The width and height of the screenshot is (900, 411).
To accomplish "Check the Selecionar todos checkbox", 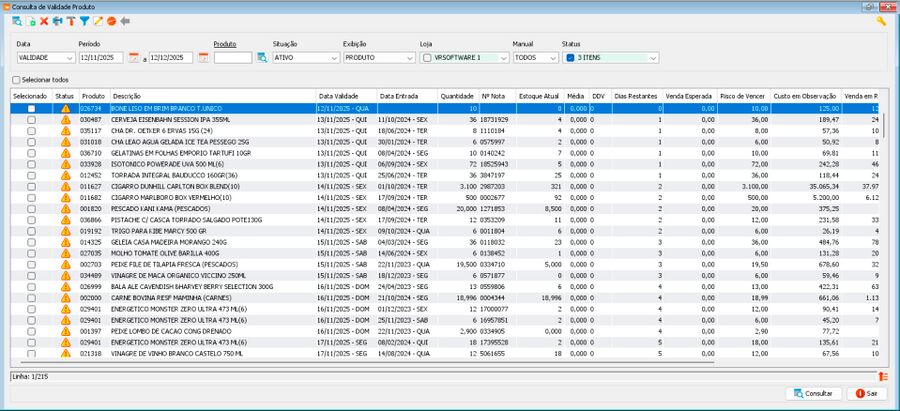I will 16,80.
